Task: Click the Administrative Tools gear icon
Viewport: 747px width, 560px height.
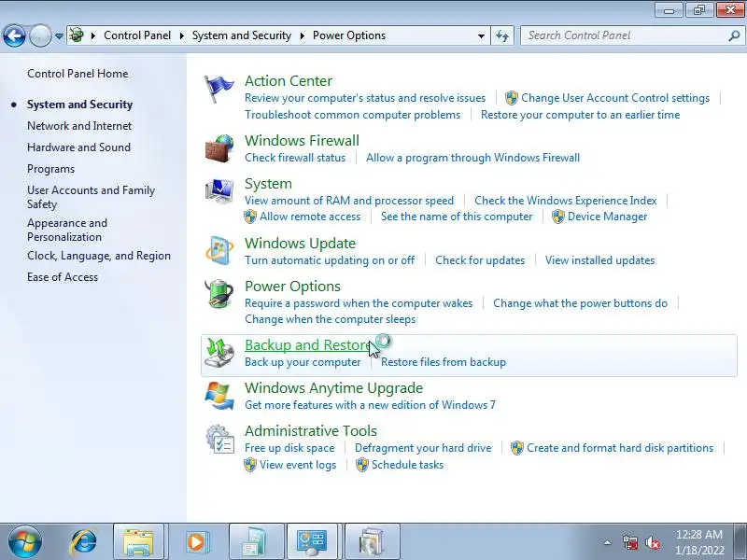Action: 219,439
